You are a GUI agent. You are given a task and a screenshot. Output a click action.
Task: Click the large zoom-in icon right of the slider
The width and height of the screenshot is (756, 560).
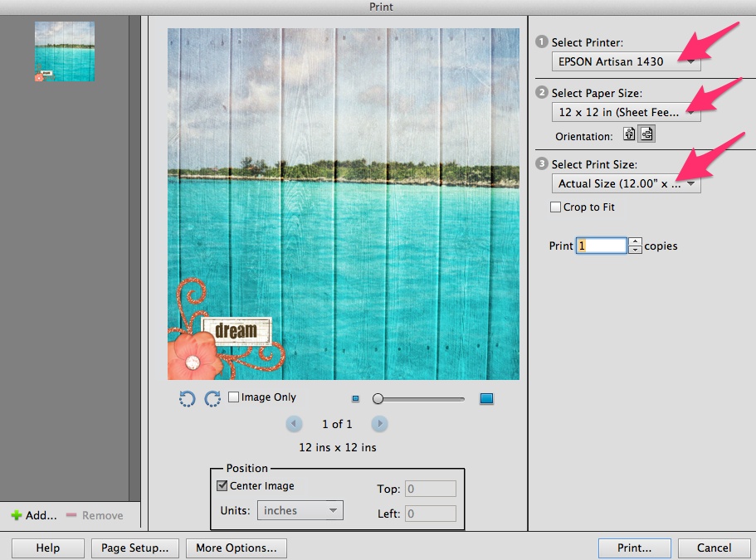pyautogui.click(x=486, y=399)
